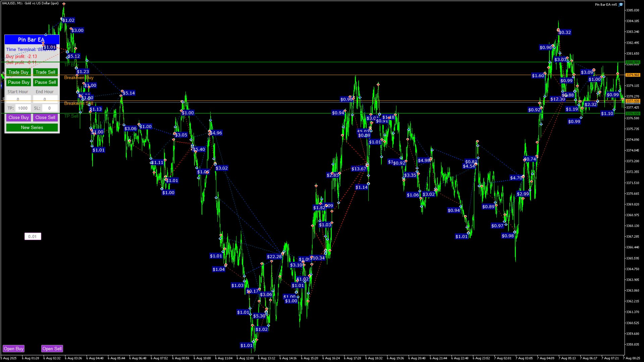Viewport: 644px width, 362px height.
Task: Click the $4.98 trade profit label
Action: click(424, 161)
